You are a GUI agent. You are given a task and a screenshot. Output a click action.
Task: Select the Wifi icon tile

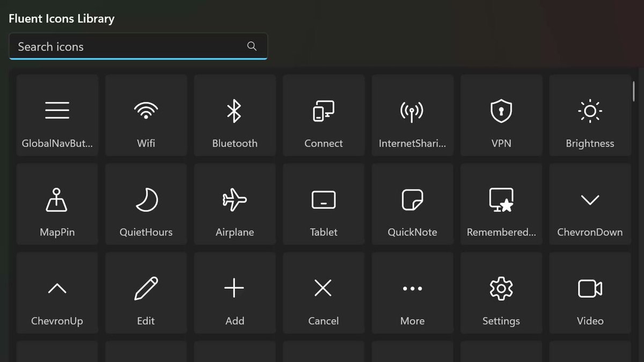(146, 115)
